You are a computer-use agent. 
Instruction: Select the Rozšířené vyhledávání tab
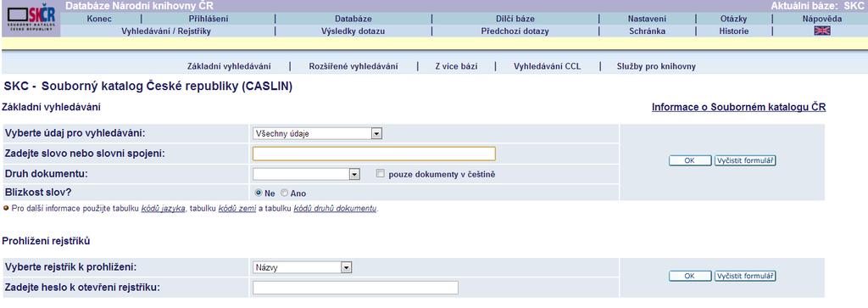pyautogui.click(x=353, y=66)
